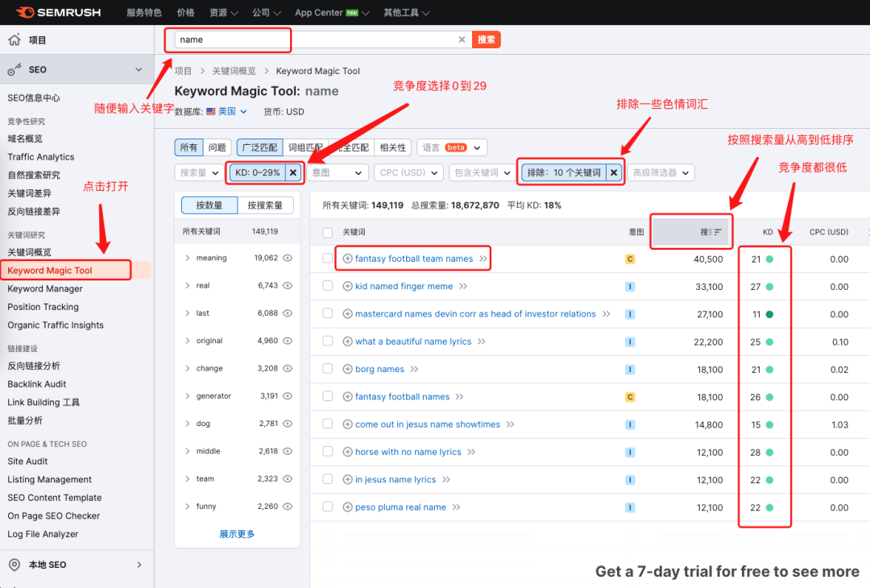870x588 pixels.
Task: Click the home icon next to 项目
Action: point(14,38)
